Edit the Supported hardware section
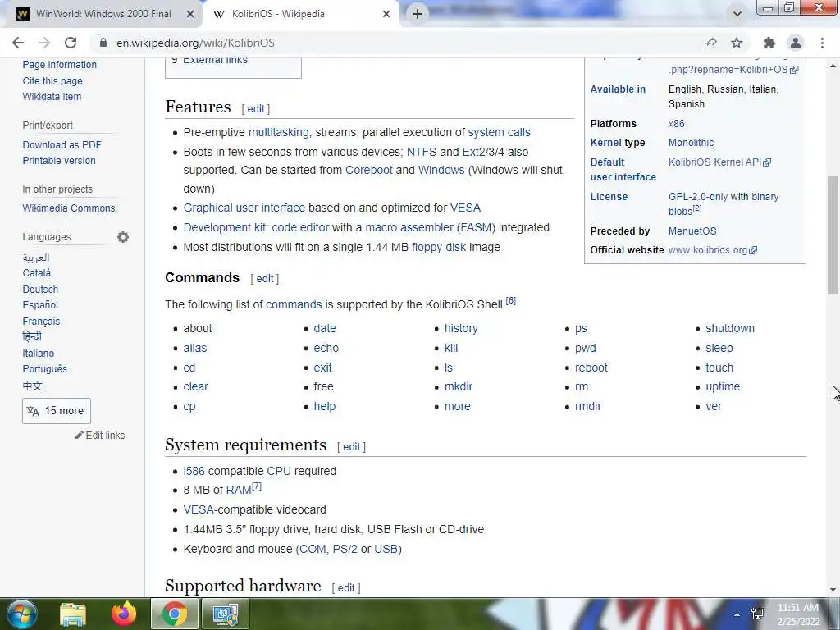The width and height of the screenshot is (840, 630). pyautogui.click(x=346, y=587)
